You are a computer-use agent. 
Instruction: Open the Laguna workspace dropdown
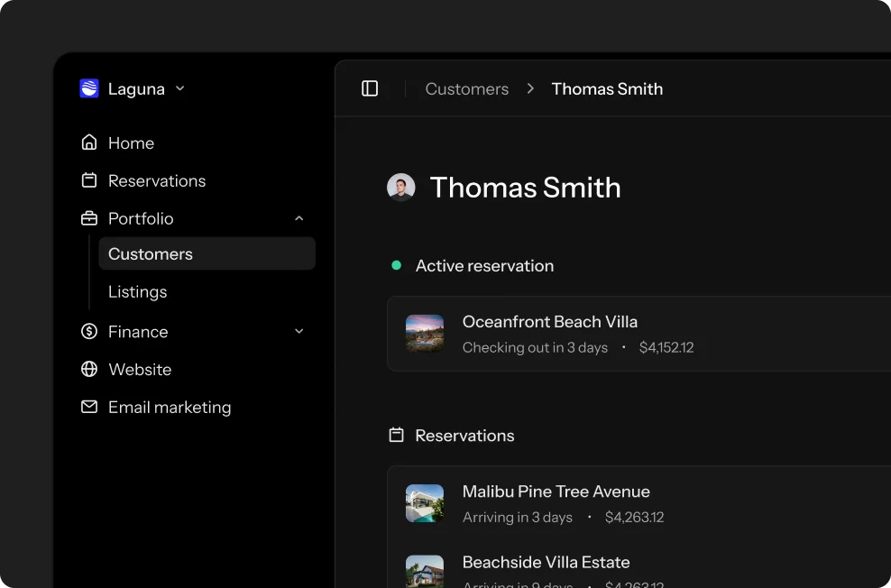point(179,88)
